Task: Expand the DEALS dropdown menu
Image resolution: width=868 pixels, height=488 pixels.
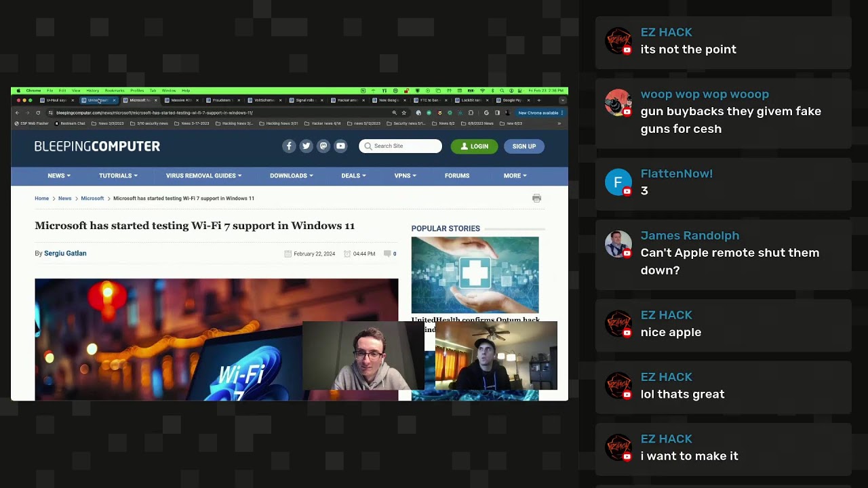Action: 353,176
